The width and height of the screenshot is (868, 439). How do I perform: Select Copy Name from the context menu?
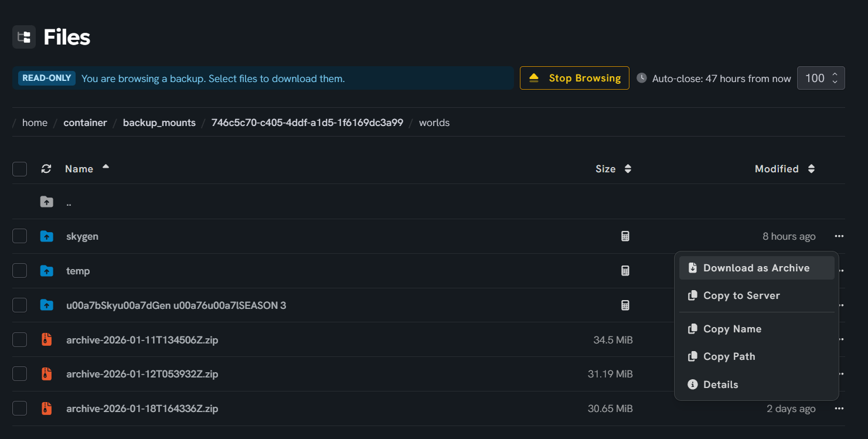(757, 329)
